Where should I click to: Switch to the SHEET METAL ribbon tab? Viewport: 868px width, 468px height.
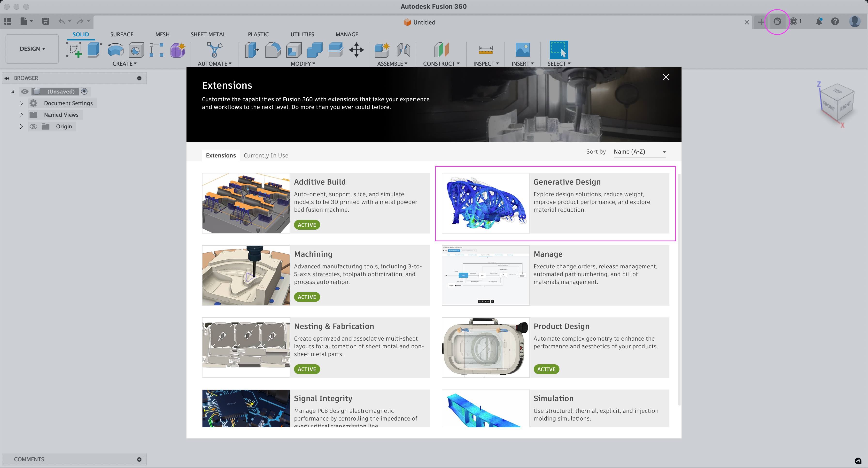tap(208, 34)
